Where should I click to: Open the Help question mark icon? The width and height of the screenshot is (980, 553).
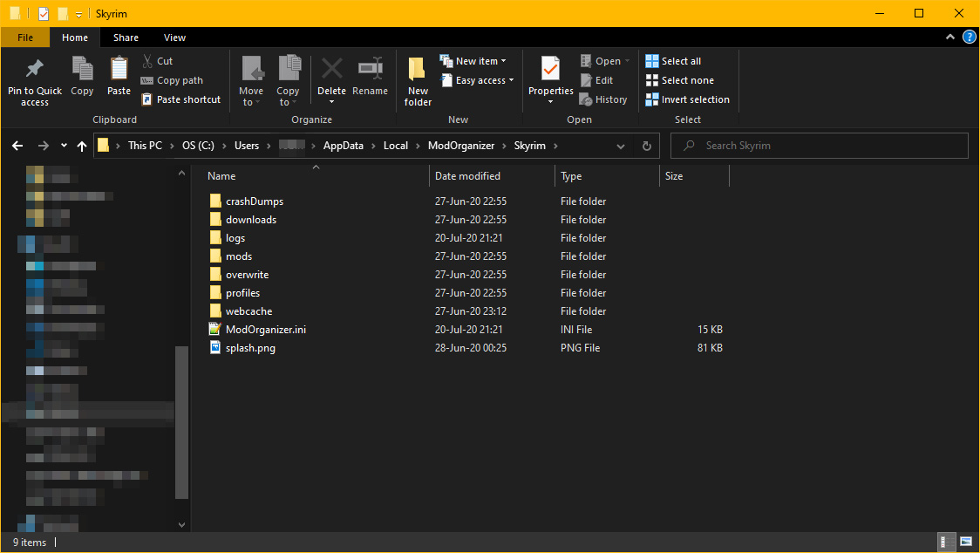pyautogui.click(x=969, y=38)
